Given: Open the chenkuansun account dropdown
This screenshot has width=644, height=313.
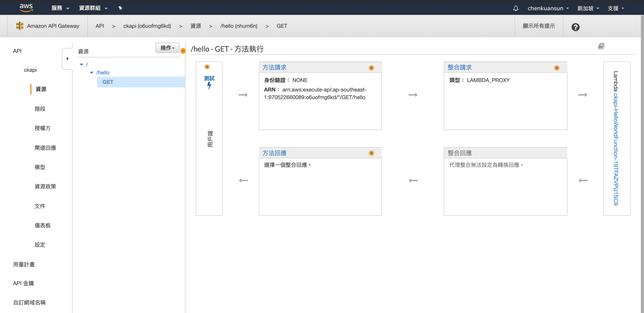Looking at the screenshot, I should 548,8.
